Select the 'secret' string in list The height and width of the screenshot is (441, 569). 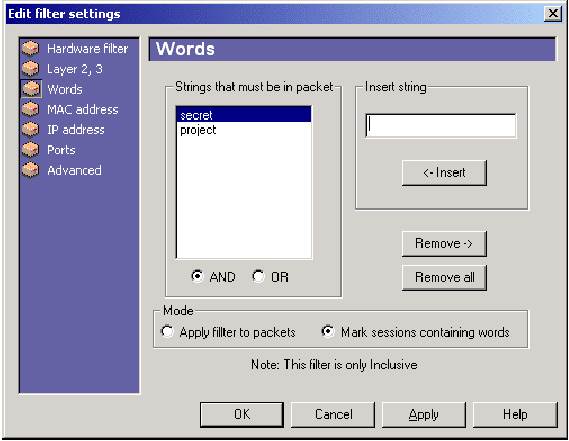(243, 115)
